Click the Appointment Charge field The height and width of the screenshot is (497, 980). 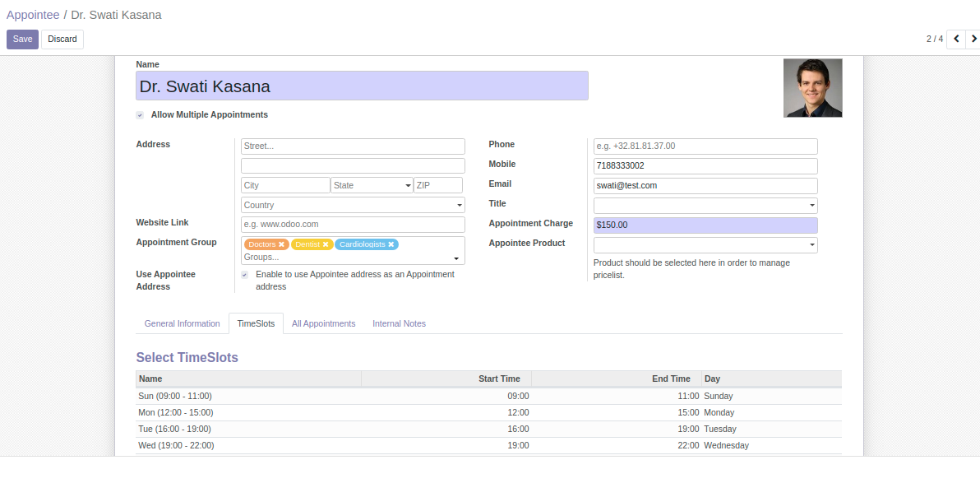coord(705,225)
